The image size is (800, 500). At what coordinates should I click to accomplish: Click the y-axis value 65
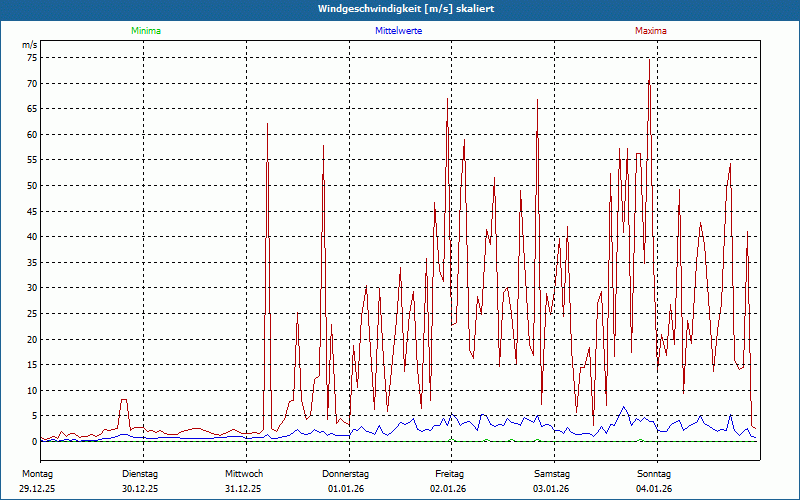pos(32,109)
